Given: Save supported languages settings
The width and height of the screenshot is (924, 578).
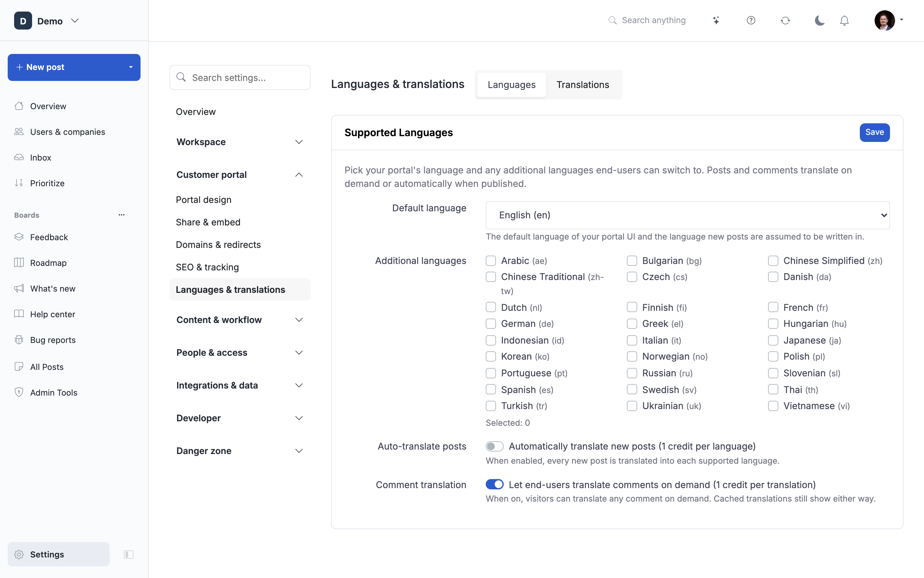Looking at the screenshot, I should pos(874,132).
